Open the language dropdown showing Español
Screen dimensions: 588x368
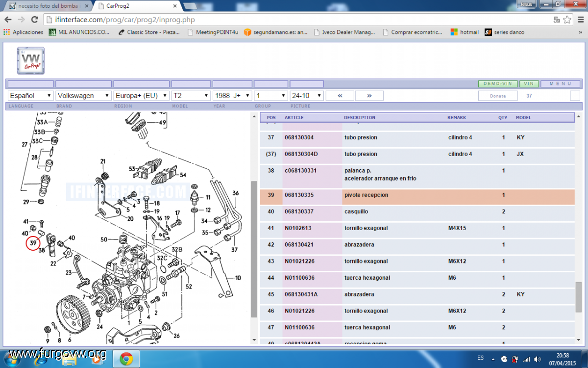pos(31,96)
